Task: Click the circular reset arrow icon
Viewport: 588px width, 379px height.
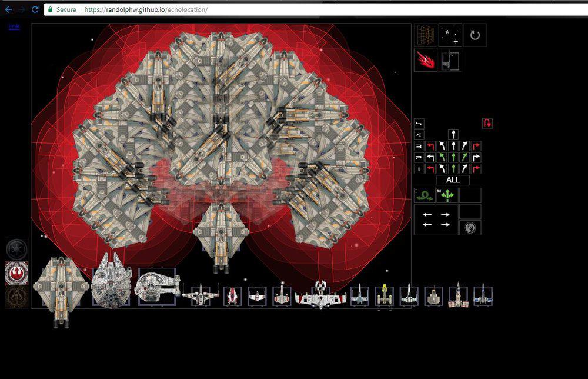Action: (475, 35)
